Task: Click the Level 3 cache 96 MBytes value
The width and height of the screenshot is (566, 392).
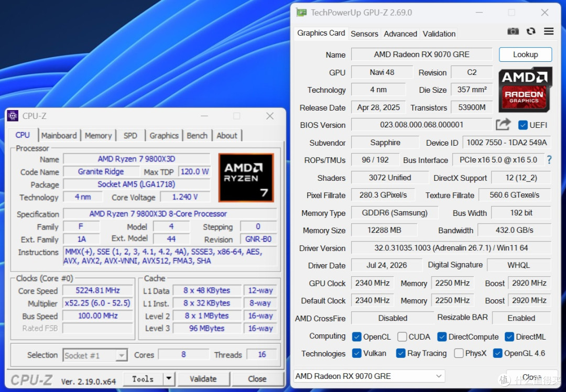Action: click(x=207, y=328)
